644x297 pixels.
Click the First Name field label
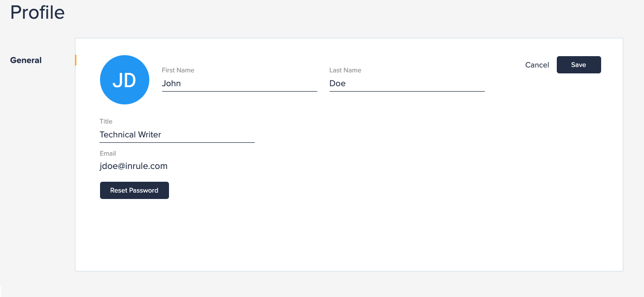(178, 70)
